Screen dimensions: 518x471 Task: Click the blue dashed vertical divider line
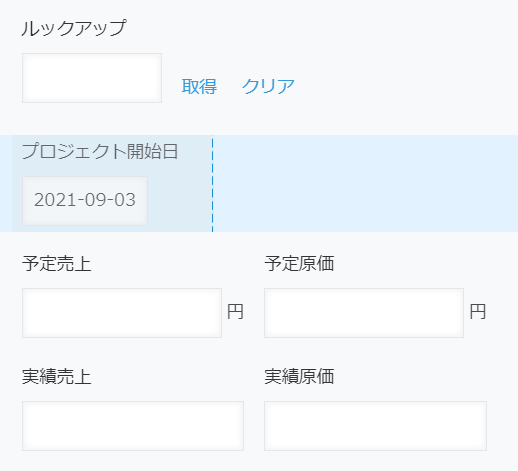[212, 184]
